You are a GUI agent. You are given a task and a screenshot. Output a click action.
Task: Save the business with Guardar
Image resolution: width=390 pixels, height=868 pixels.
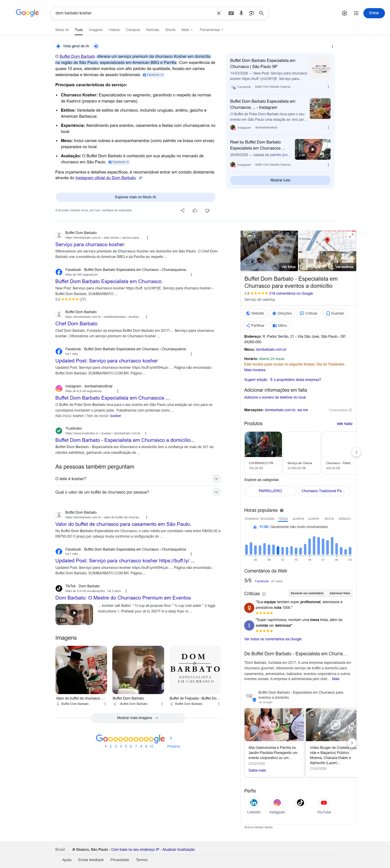(x=335, y=313)
